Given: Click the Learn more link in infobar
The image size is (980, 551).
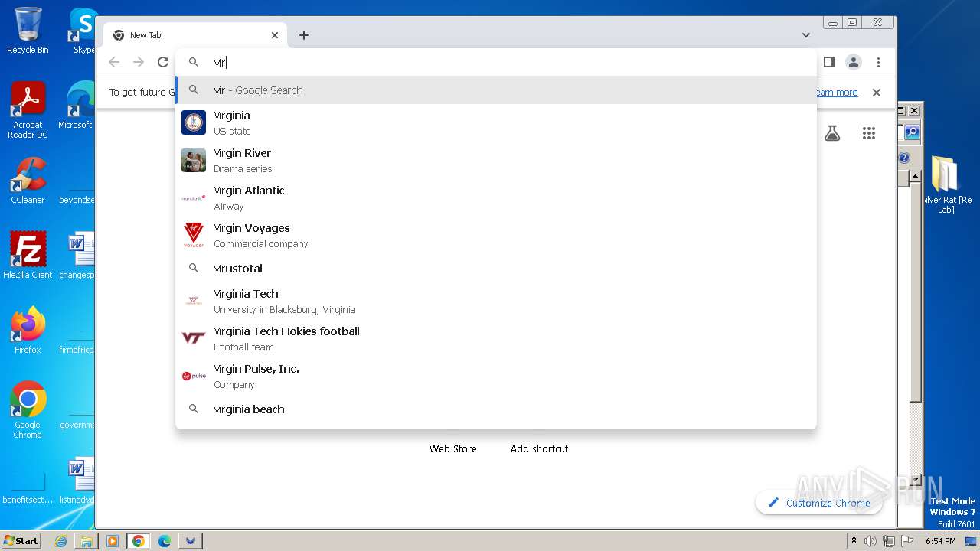Looking at the screenshot, I should coord(836,92).
